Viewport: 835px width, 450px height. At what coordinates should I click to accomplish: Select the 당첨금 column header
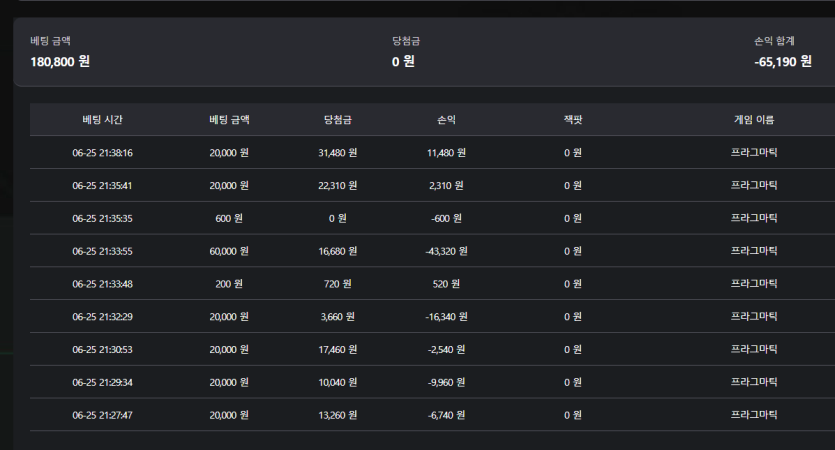coord(338,120)
